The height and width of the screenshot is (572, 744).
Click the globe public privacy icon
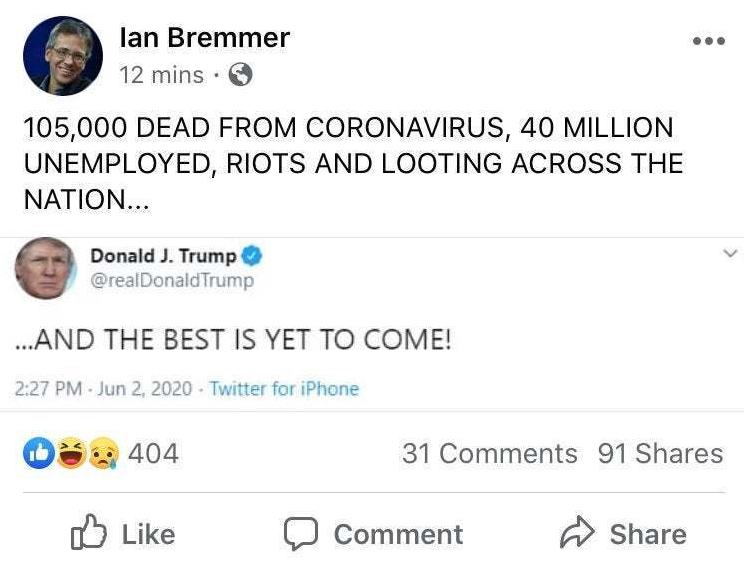(x=240, y=75)
